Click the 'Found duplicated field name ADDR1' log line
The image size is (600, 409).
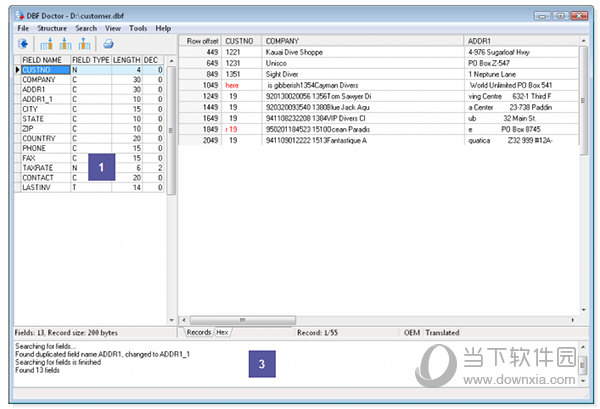[103, 354]
